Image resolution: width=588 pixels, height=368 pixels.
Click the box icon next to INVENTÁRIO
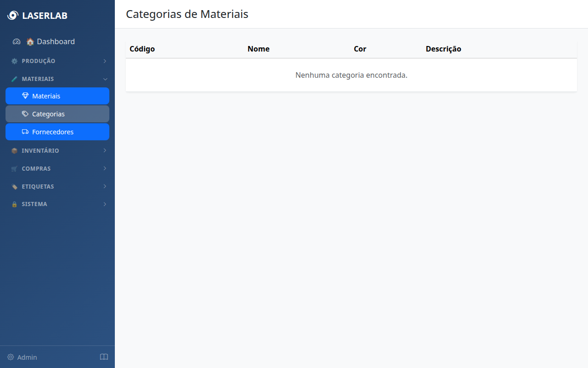coord(14,150)
